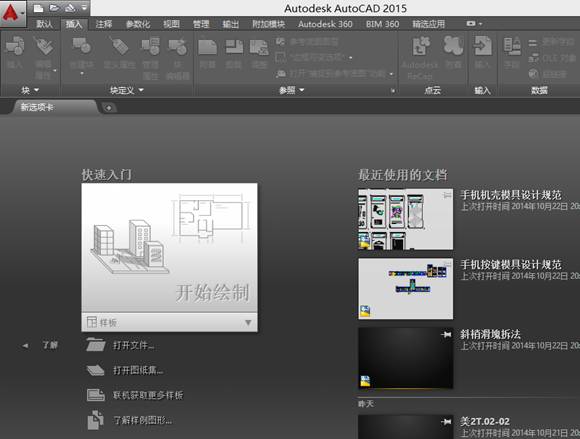Click the folder icon beside 打开文件
The width and height of the screenshot is (580, 439).
coord(96,345)
